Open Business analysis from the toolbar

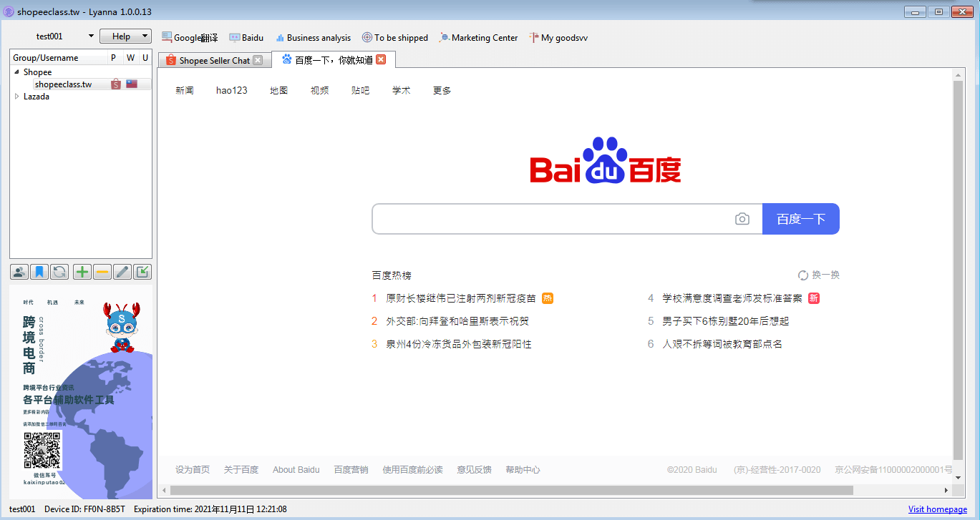(x=313, y=38)
